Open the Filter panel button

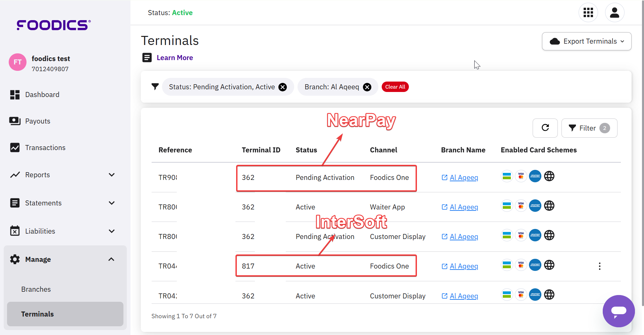[589, 128]
